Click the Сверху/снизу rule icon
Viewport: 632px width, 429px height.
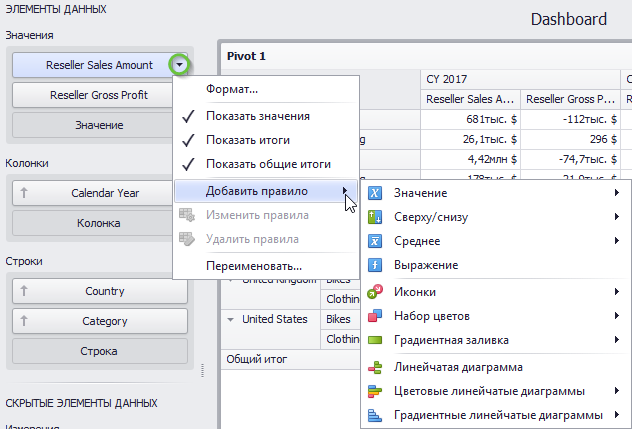374,217
